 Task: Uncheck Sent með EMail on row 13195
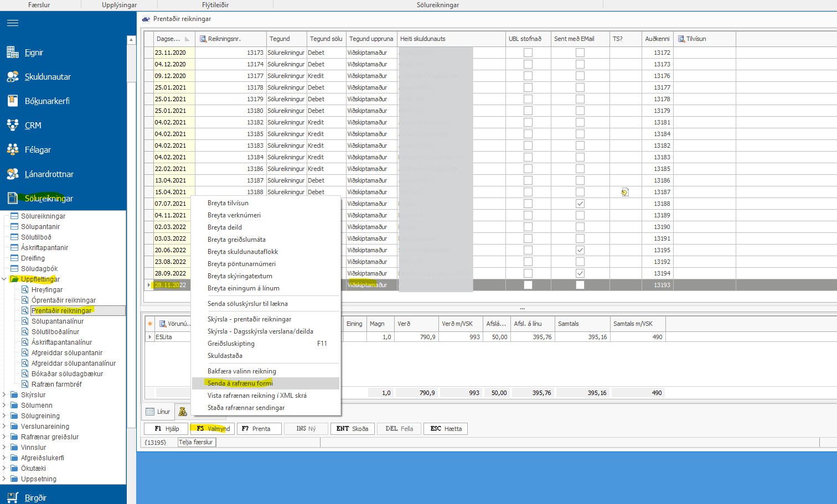coord(580,250)
